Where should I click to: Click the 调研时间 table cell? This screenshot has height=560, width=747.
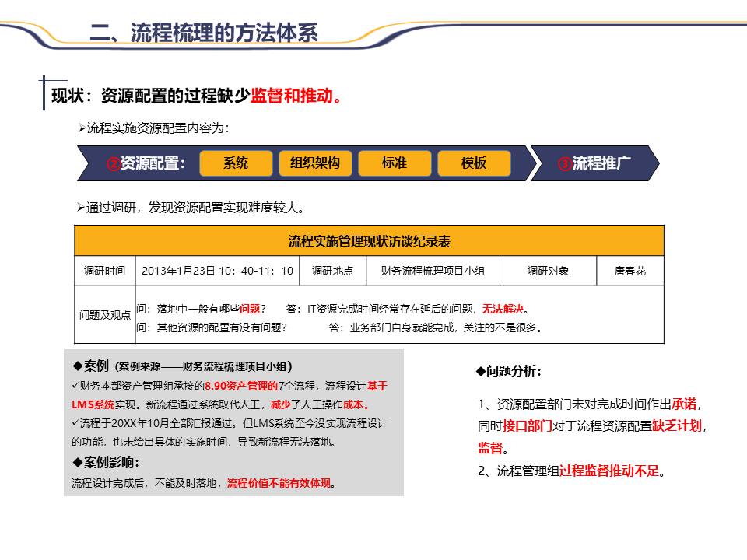point(105,271)
